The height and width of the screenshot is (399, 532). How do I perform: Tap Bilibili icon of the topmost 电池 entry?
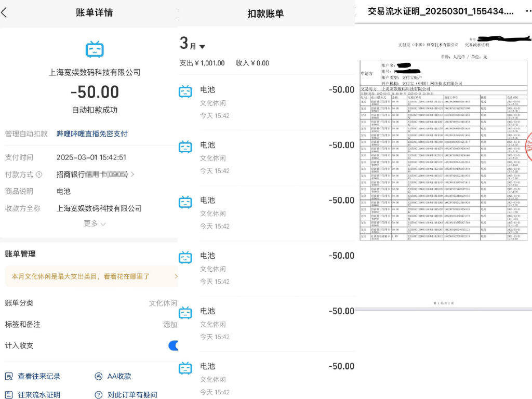[185, 91]
